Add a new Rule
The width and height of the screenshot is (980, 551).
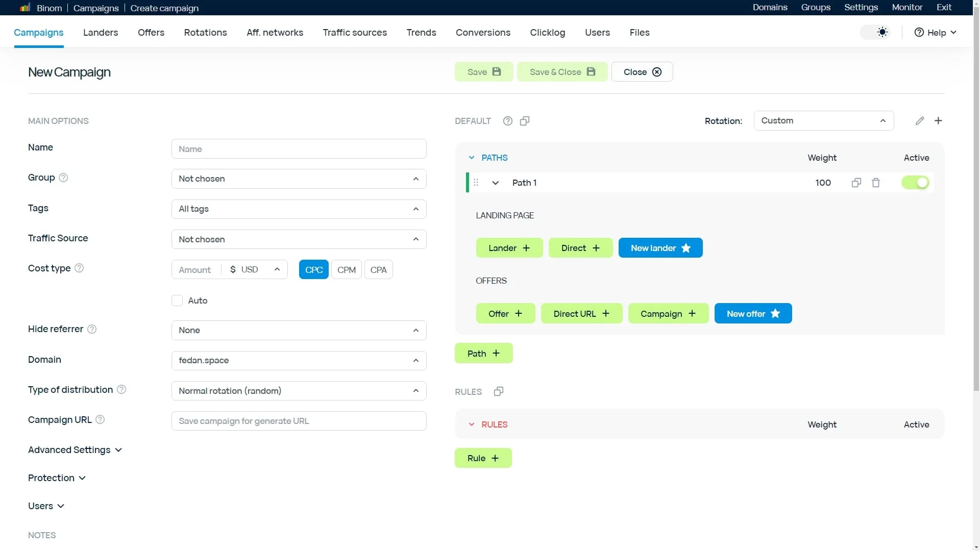[x=483, y=458]
